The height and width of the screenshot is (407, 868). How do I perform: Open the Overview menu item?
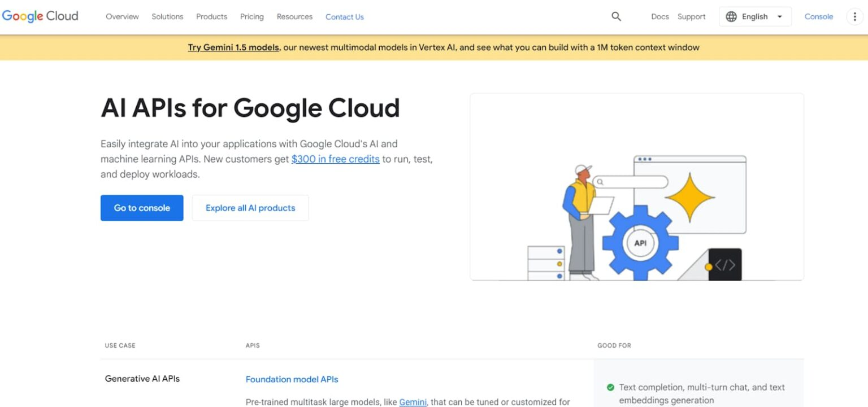pos(122,17)
